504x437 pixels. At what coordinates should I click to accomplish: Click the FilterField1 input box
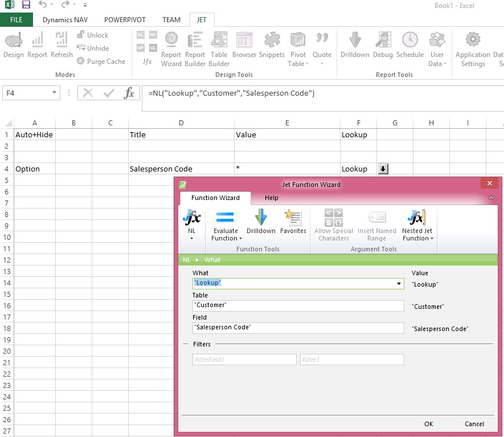(244, 359)
